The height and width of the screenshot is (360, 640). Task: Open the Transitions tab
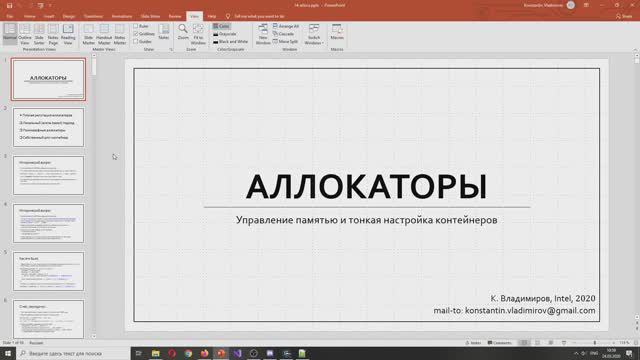tap(93, 16)
